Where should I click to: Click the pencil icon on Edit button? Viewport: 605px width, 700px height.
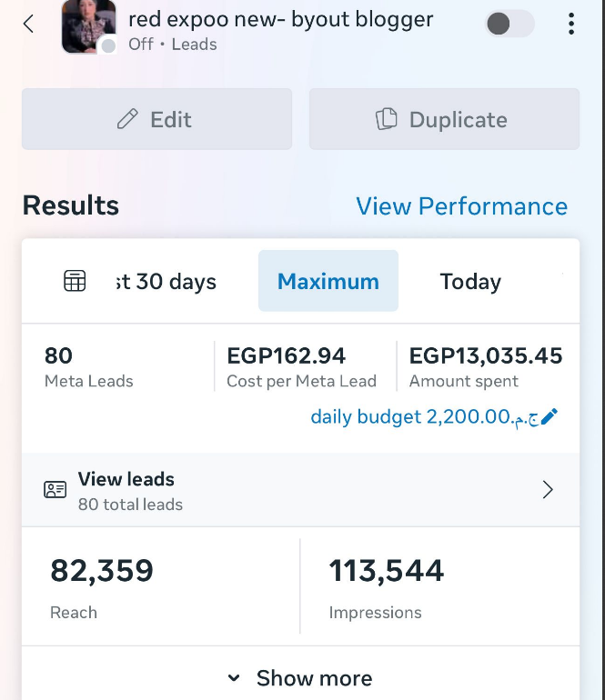pyautogui.click(x=128, y=120)
